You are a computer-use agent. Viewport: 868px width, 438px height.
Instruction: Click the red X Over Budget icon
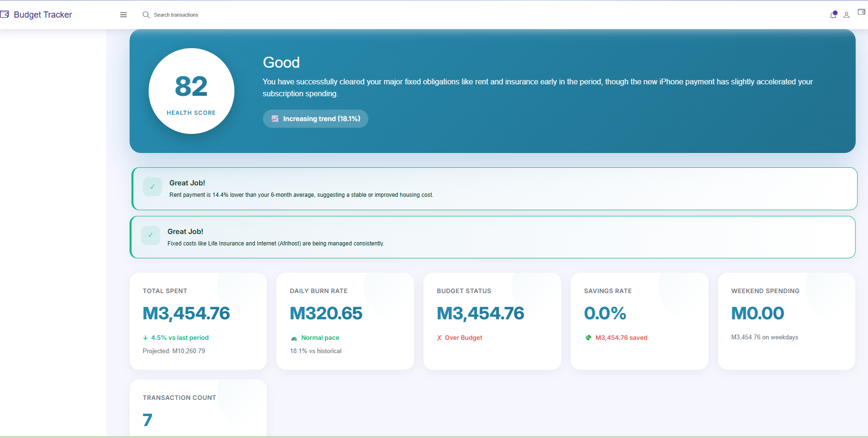point(439,338)
